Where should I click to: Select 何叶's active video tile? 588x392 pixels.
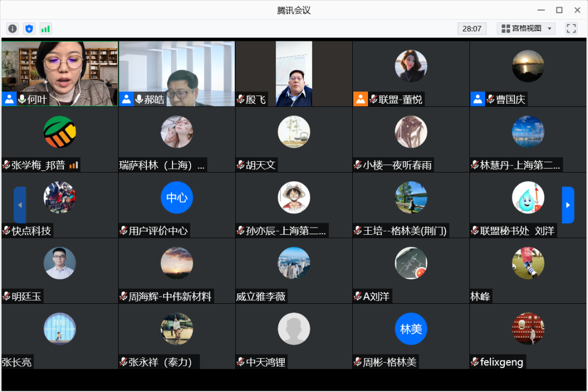click(60, 73)
